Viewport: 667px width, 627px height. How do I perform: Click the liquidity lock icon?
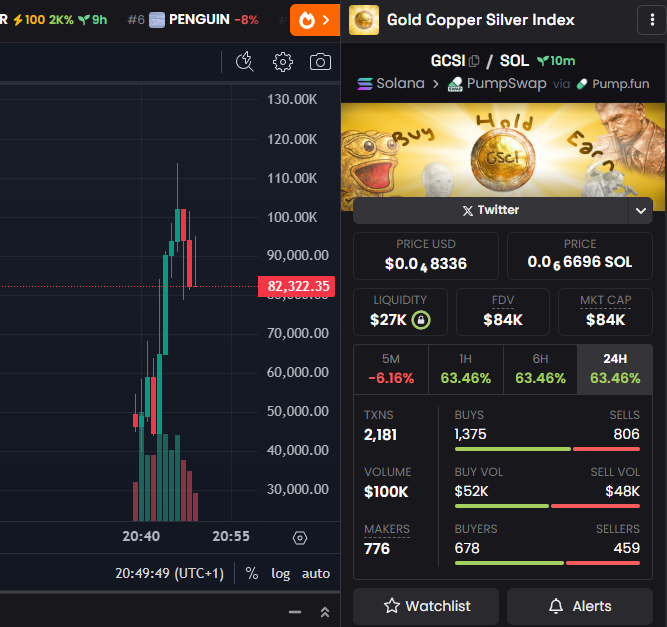click(421, 319)
